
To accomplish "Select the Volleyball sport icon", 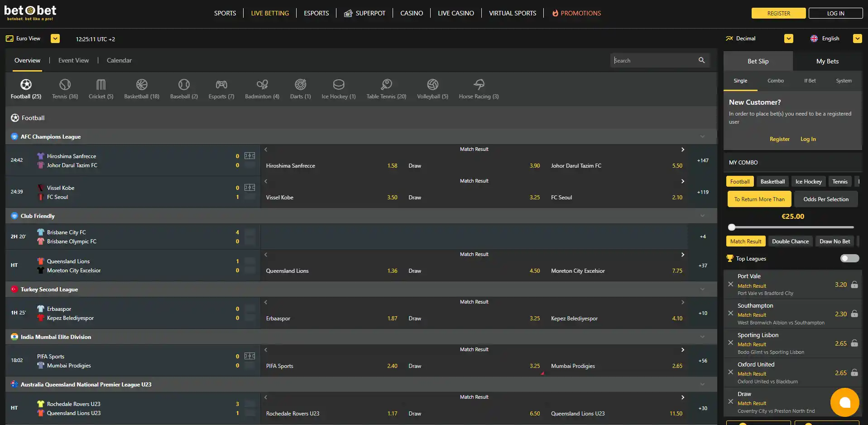I will (432, 84).
